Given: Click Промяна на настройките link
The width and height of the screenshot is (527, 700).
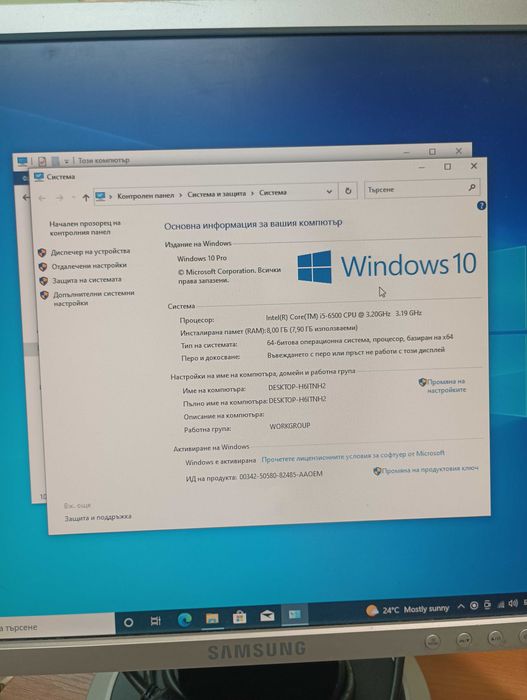Looking at the screenshot, I should 446,386.
